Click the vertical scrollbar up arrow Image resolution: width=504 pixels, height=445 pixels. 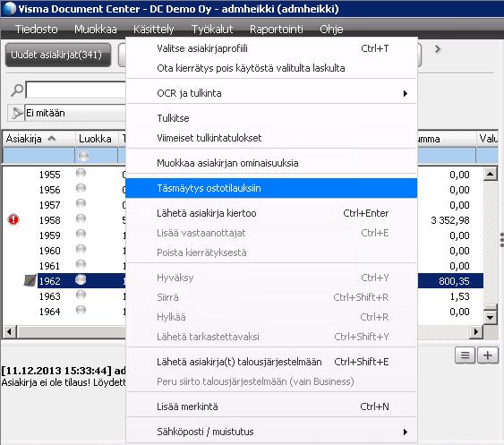(491, 175)
